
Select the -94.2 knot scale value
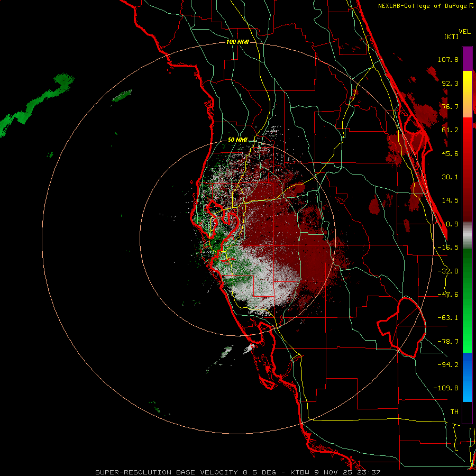pyautogui.click(x=448, y=364)
